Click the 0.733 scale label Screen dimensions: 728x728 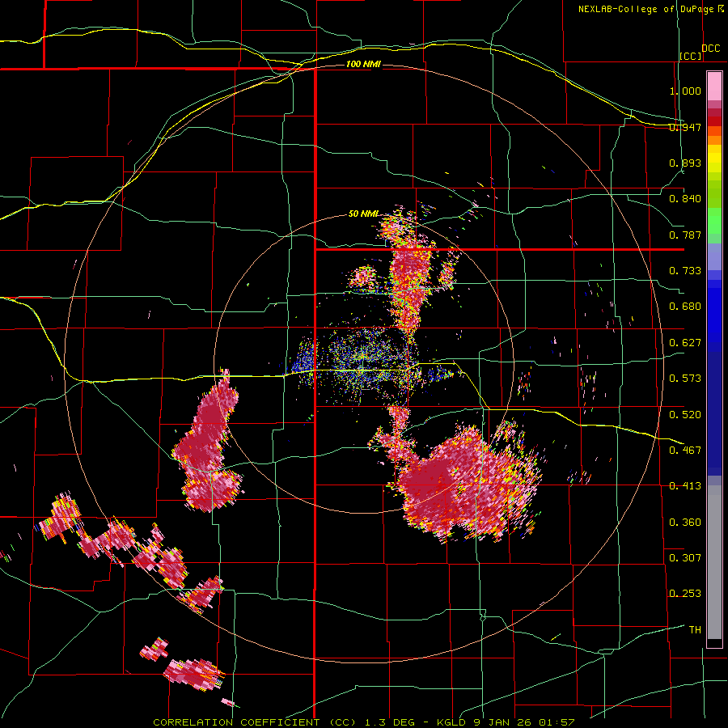click(x=685, y=271)
